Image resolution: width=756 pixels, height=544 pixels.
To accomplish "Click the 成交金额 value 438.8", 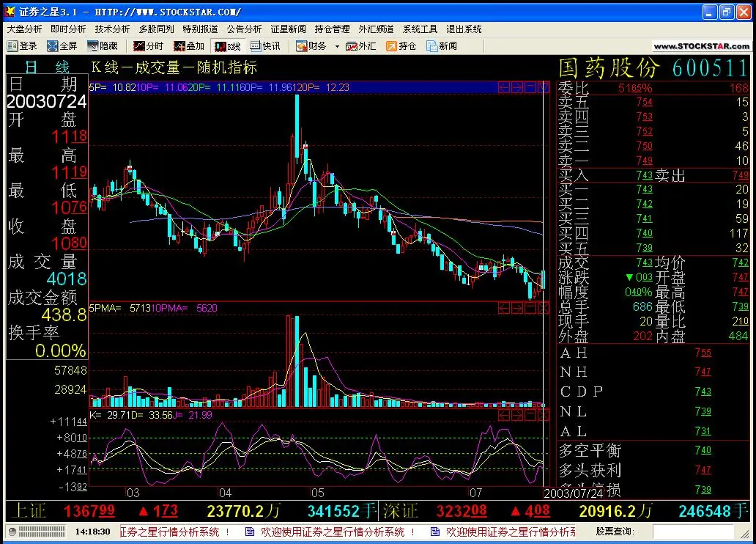I will tap(64, 315).
